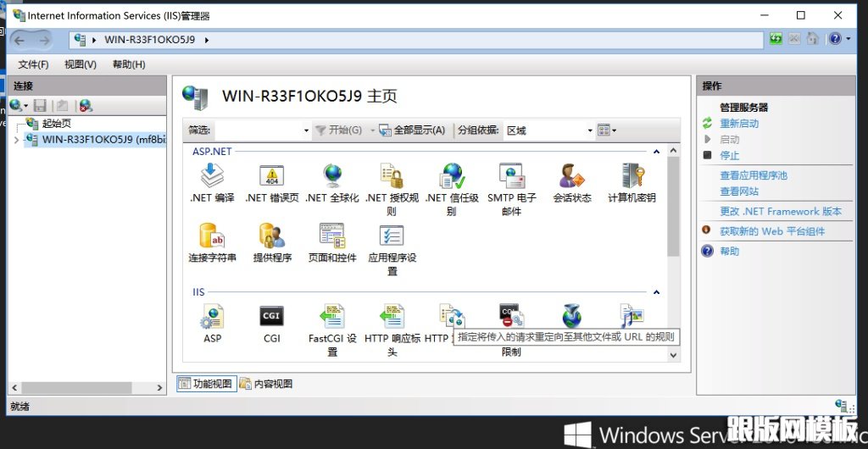The width and height of the screenshot is (868, 449).
Task: Click the feature list scroll up arrow
Action: tap(673, 151)
